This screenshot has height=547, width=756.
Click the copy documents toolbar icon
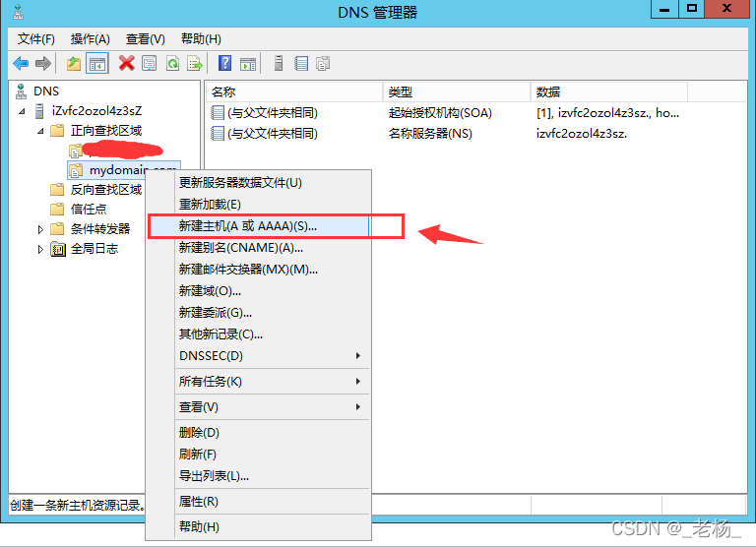(x=323, y=63)
